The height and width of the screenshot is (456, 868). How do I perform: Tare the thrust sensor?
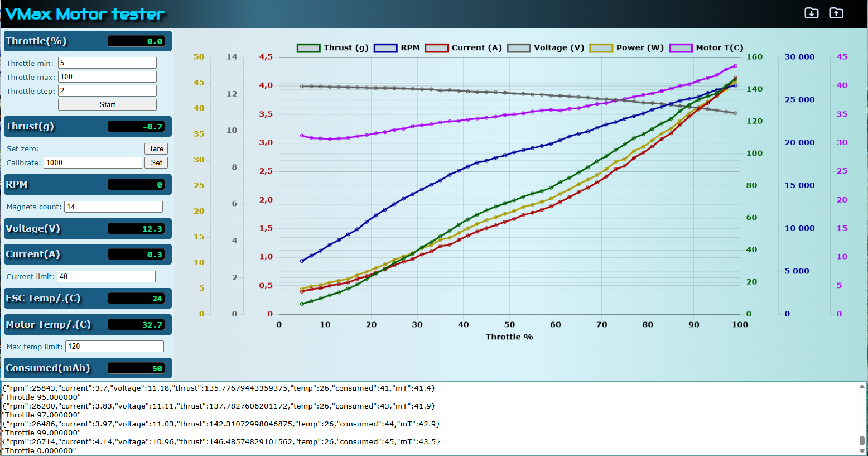pyautogui.click(x=156, y=148)
